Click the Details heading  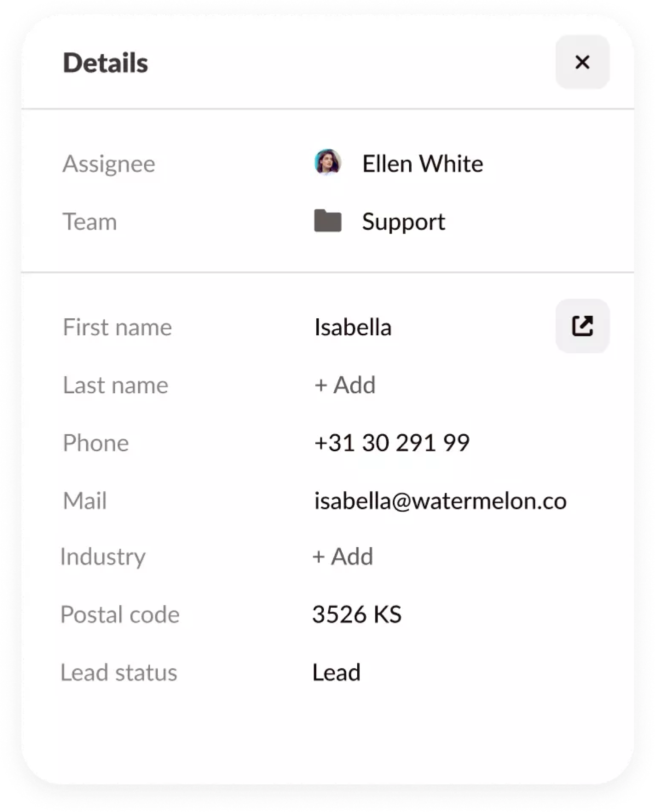[105, 63]
